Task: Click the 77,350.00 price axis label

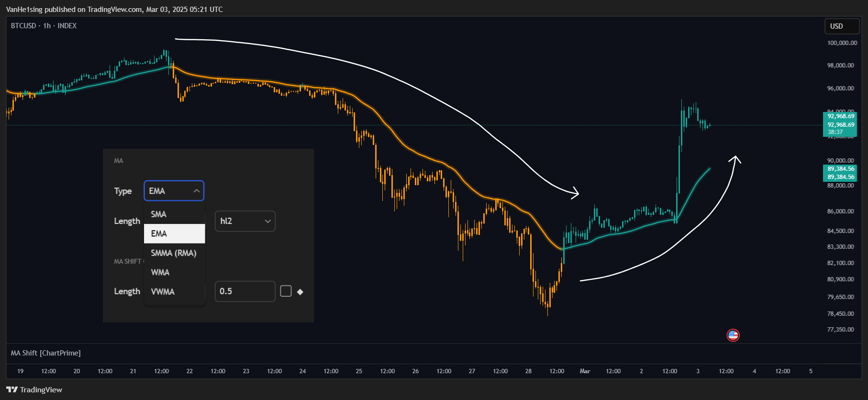Action: [840, 330]
